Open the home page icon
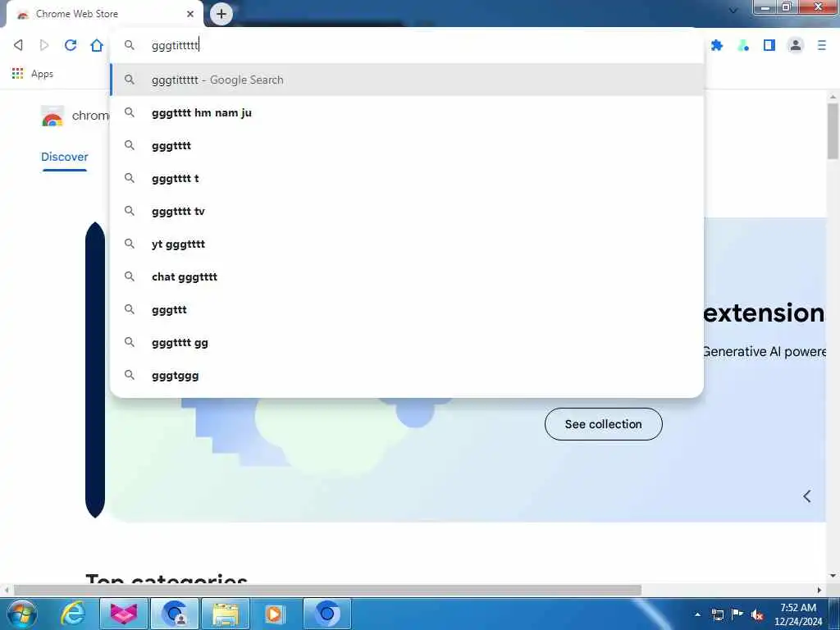The width and height of the screenshot is (840, 630). coord(97,45)
